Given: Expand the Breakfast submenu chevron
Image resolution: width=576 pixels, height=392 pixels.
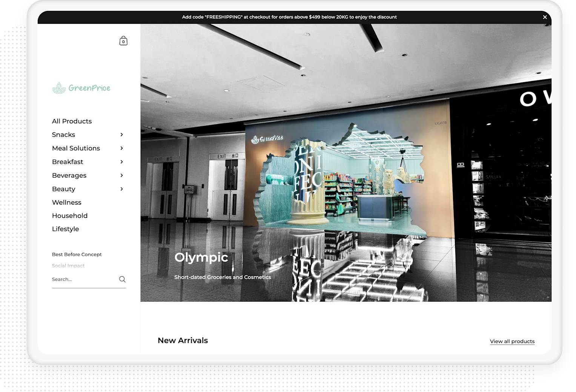Looking at the screenshot, I should (121, 162).
